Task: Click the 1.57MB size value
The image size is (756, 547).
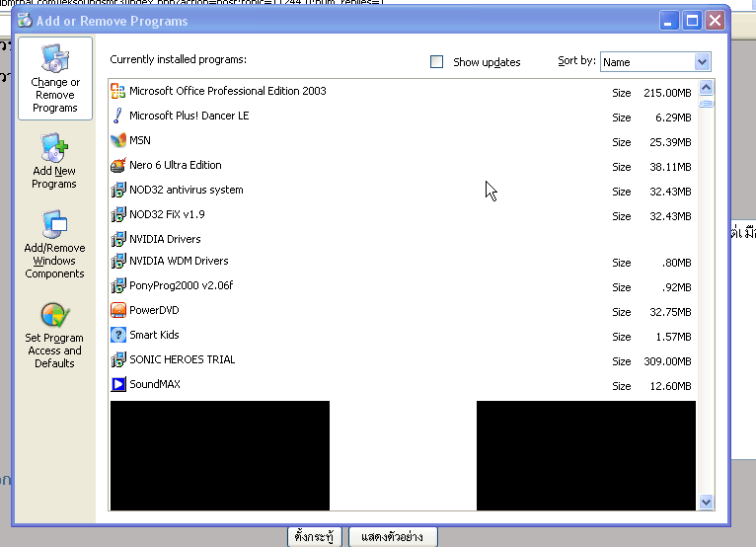Action: click(673, 337)
